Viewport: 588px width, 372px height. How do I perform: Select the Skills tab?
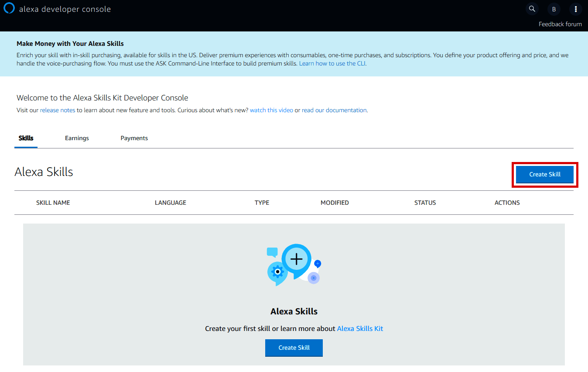26,138
